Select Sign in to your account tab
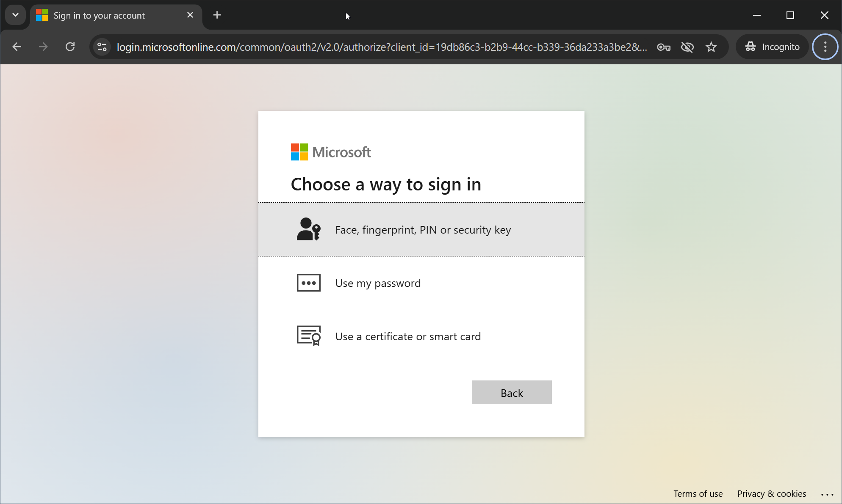This screenshot has width=842, height=504. [x=99, y=16]
